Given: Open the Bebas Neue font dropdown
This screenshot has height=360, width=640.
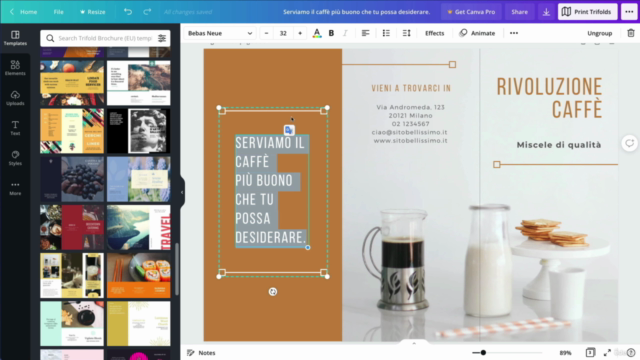Looking at the screenshot, I should click(x=220, y=33).
